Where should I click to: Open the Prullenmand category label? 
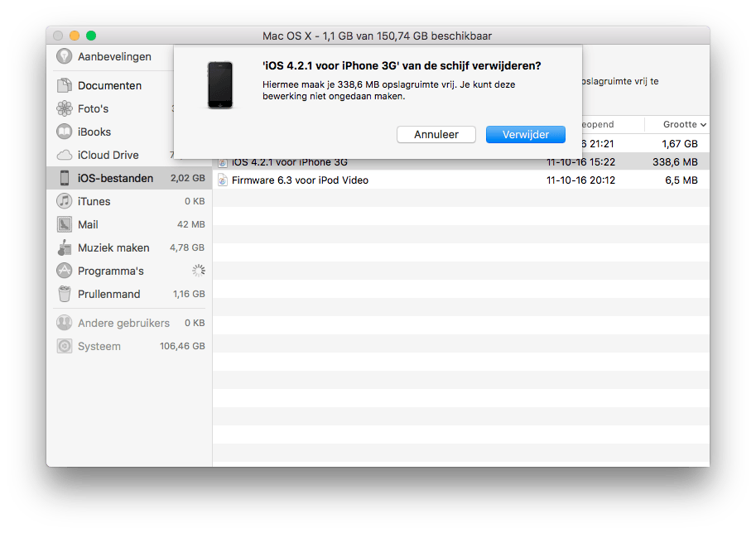[x=109, y=294]
